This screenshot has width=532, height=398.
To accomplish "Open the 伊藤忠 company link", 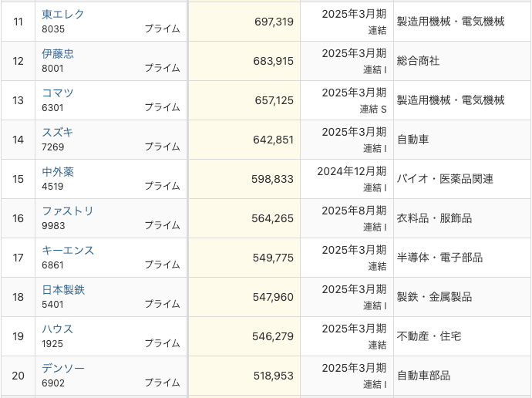I will click(58, 54).
